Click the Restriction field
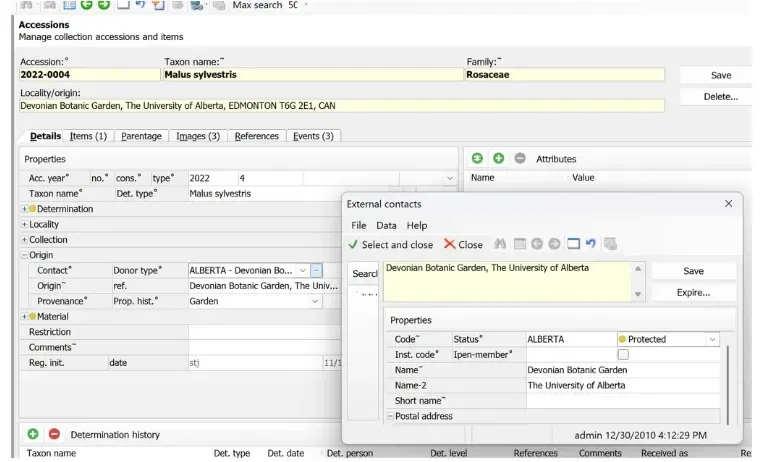This screenshot has width=762, height=462. pos(265,332)
